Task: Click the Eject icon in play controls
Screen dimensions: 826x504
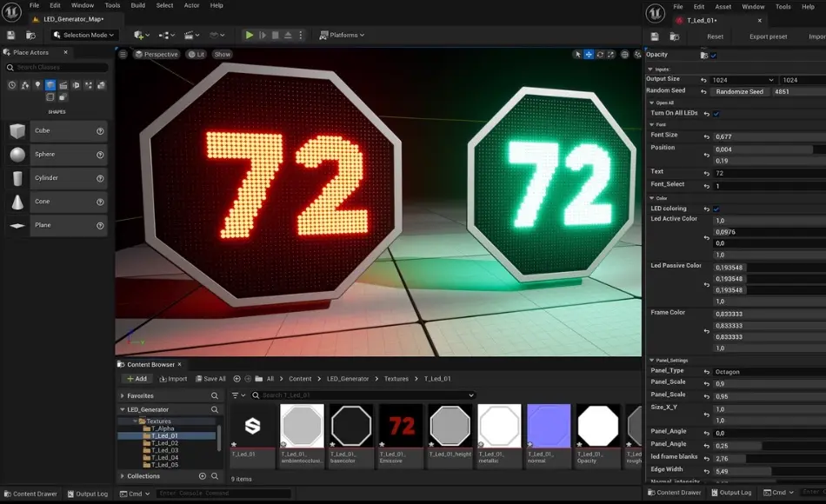Action: [288, 35]
